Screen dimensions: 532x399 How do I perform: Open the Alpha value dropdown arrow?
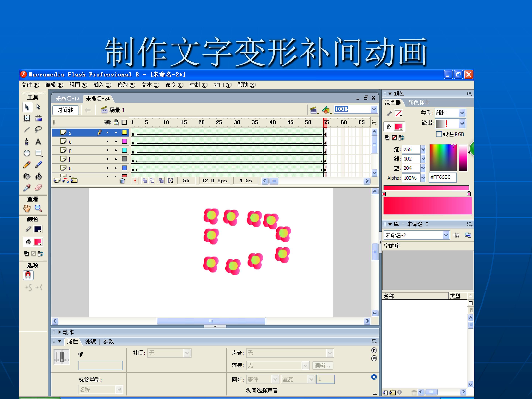[x=423, y=178]
